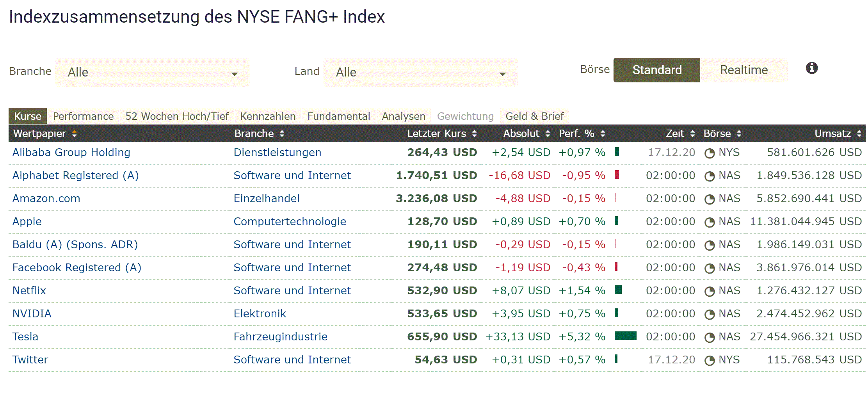Click the info icon next to Realtime

click(x=811, y=68)
